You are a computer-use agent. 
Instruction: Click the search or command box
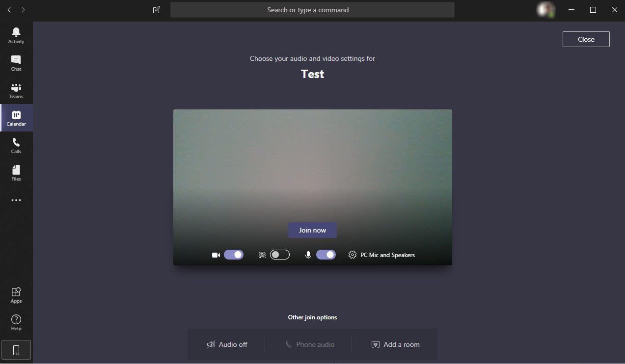pos(312,10)
